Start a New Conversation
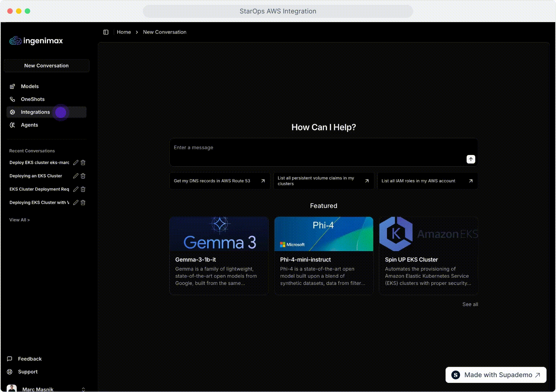Screen dimensions: 556x392 pos(47,66)
